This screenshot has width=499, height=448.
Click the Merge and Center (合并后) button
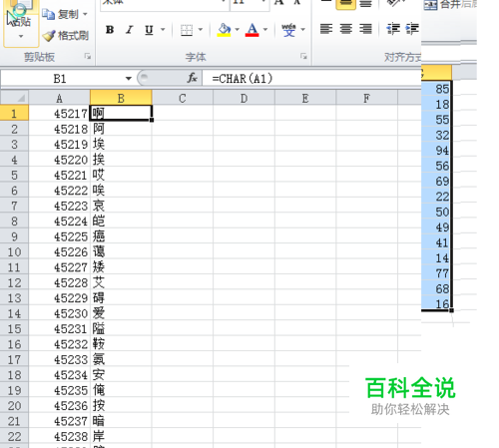pos(450,5)
